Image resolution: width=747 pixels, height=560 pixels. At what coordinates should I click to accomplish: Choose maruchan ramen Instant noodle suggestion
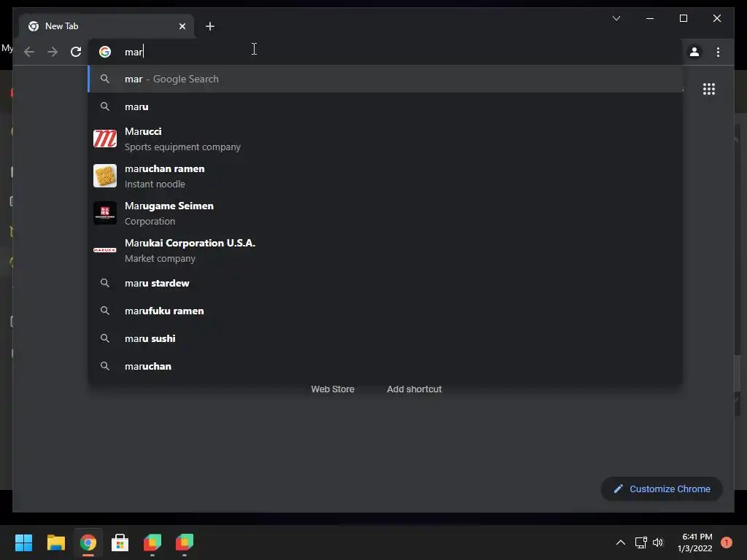[x=385, y=176]
